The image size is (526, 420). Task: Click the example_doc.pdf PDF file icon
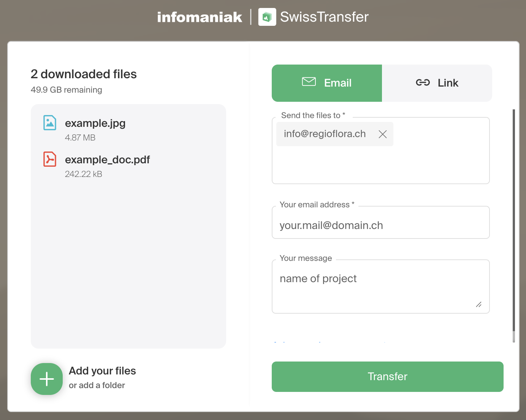point(50,159)
